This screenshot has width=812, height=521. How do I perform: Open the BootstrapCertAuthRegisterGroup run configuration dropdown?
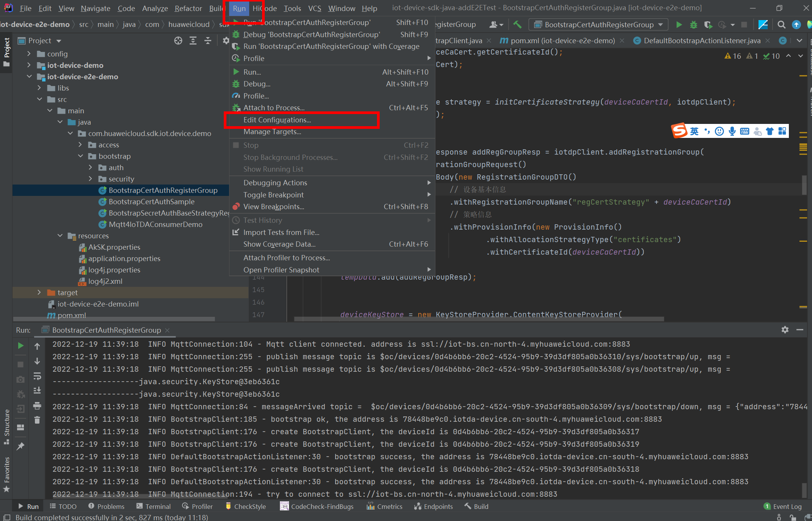[599, 25]
